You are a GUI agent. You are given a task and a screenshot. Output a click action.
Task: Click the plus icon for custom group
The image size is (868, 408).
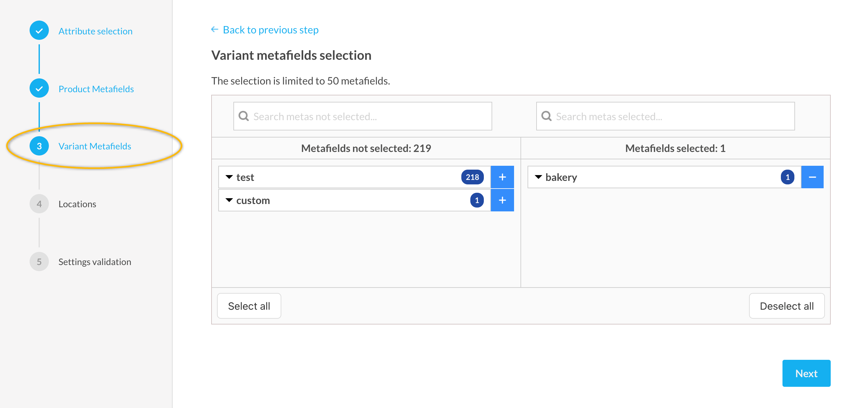coord(502,200)
